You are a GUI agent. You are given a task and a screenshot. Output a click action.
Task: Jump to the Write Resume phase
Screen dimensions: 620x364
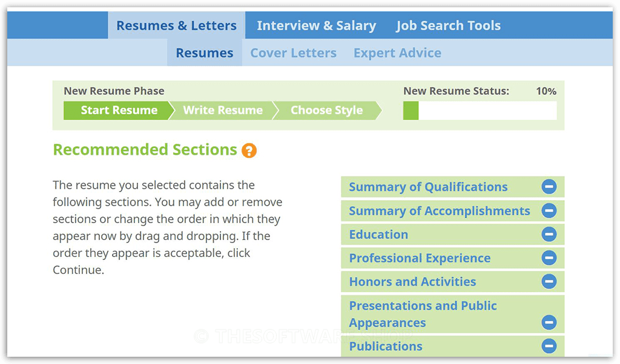click(223, 110)
